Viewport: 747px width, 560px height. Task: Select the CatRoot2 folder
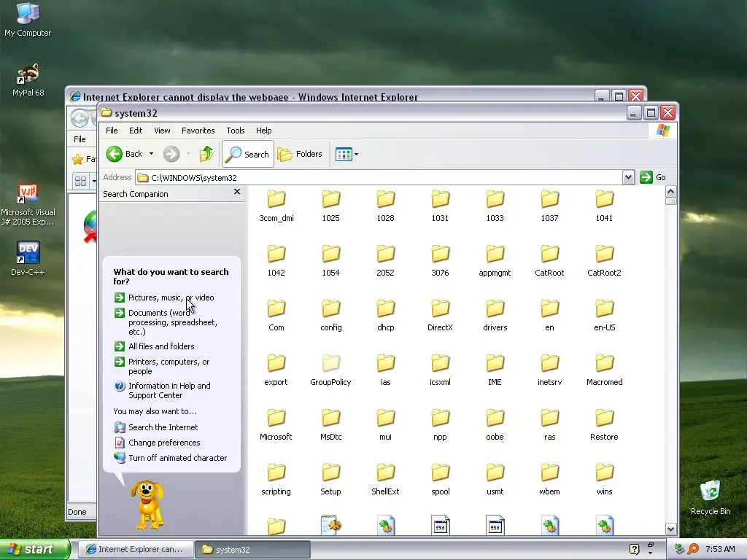(604, 262)
